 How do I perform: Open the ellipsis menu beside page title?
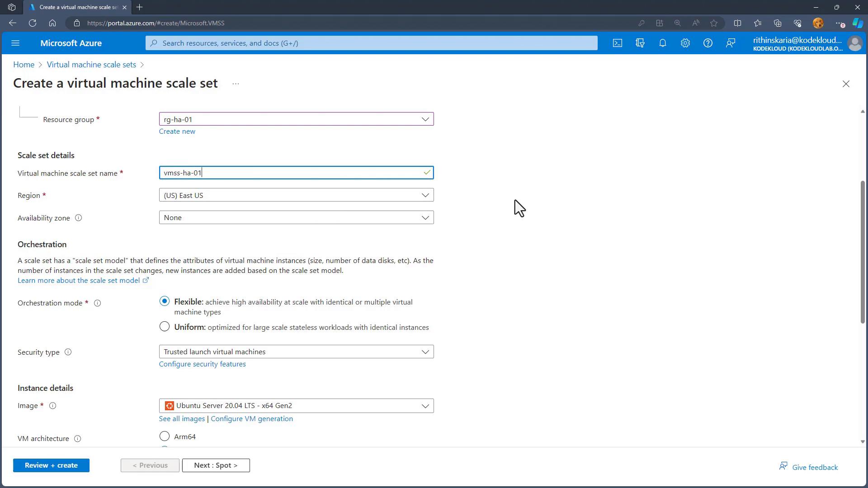pyautogui.click(x=236, y=84)
